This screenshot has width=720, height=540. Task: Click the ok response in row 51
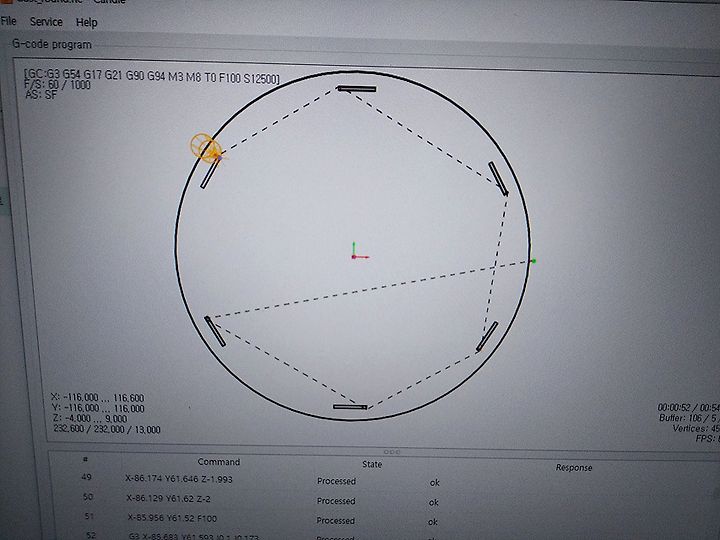point(433,522)
